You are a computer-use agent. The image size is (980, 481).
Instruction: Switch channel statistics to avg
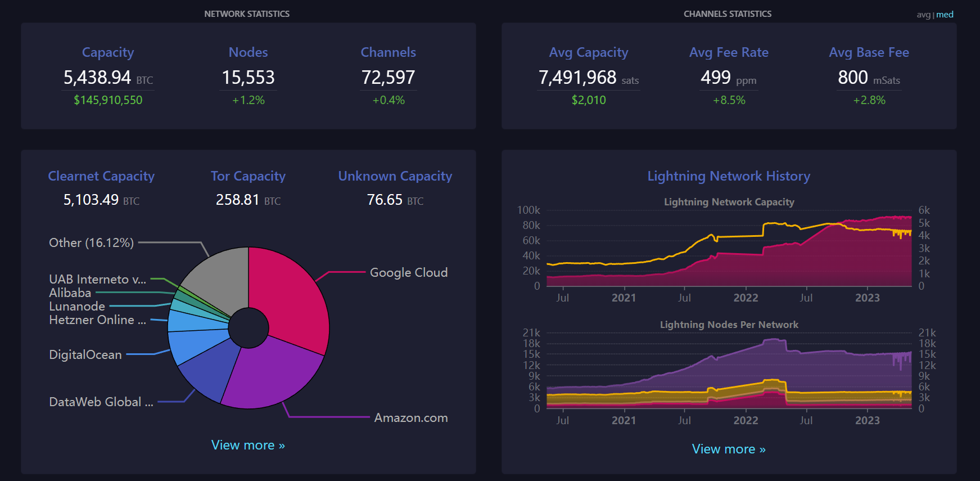pyautogui.click(x=923, y=15)
